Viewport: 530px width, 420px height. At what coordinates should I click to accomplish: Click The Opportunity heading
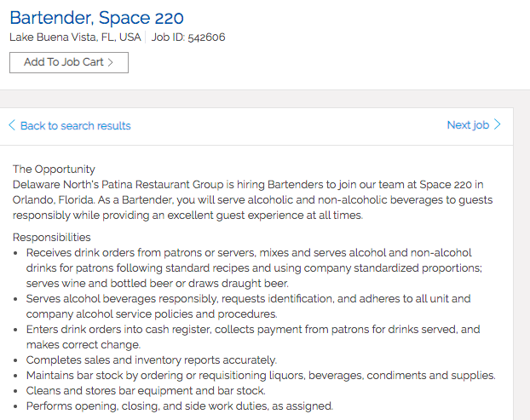pyautogui.click(x=54, y=169)
